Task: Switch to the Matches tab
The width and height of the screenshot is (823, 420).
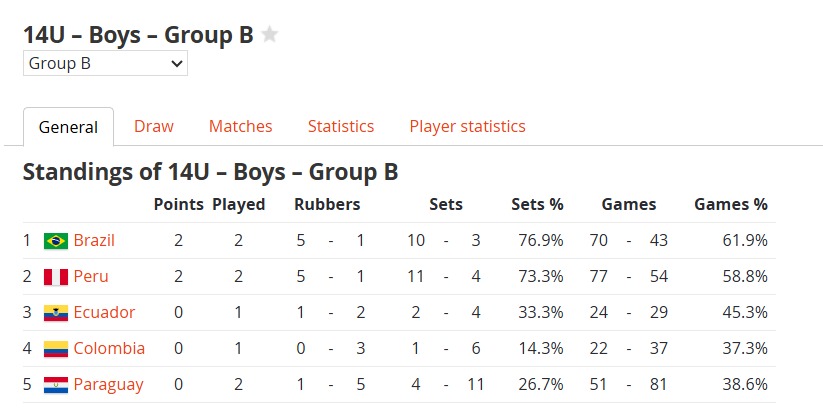Action: pos(240,126)
